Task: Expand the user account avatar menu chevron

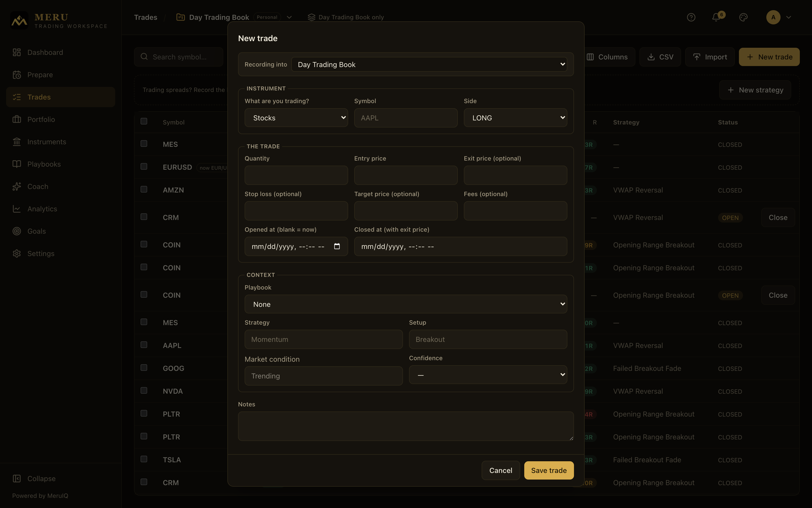Action: coord(788,17)
